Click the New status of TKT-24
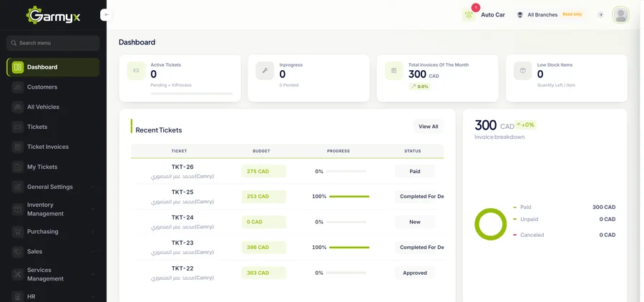 coord(415,222)
